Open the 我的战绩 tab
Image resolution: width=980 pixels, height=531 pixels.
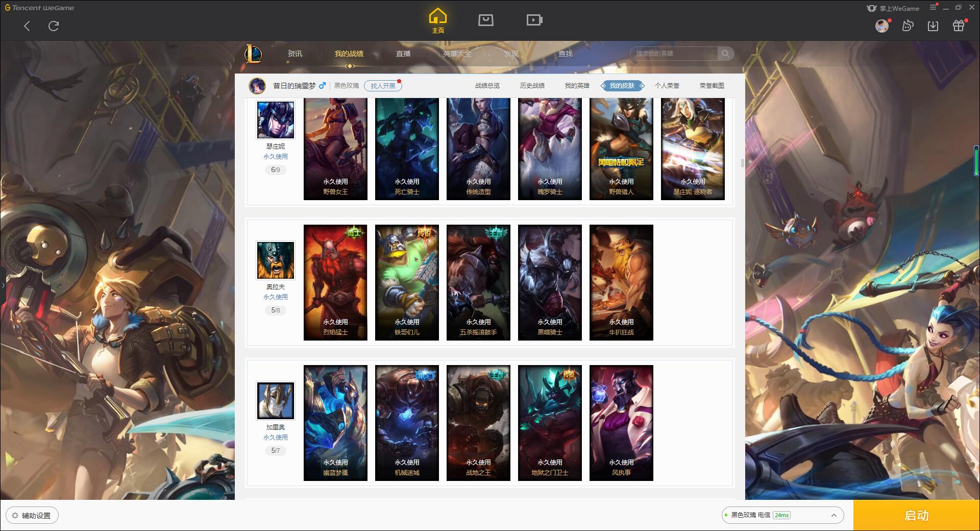[349, 54]
